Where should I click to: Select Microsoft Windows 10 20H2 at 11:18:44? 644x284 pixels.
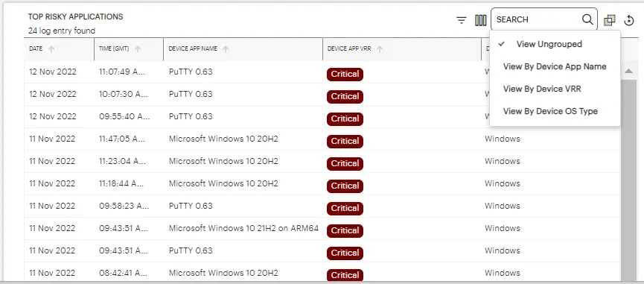223,183
